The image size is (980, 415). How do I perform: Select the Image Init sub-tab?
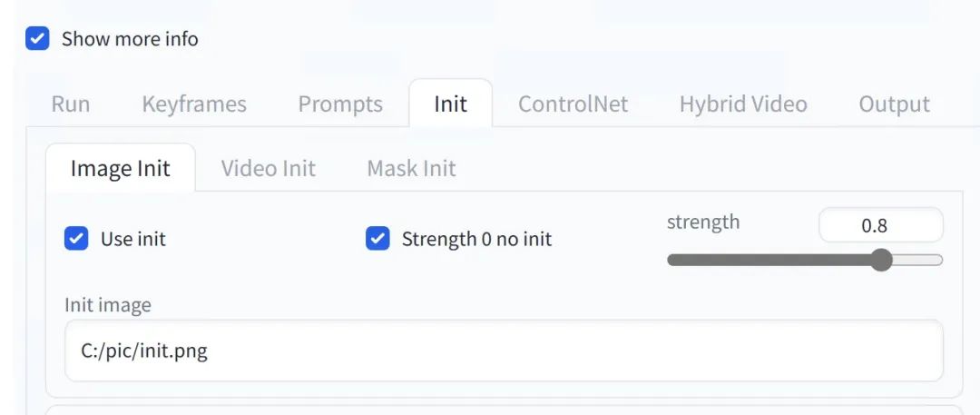pos(121,168)
